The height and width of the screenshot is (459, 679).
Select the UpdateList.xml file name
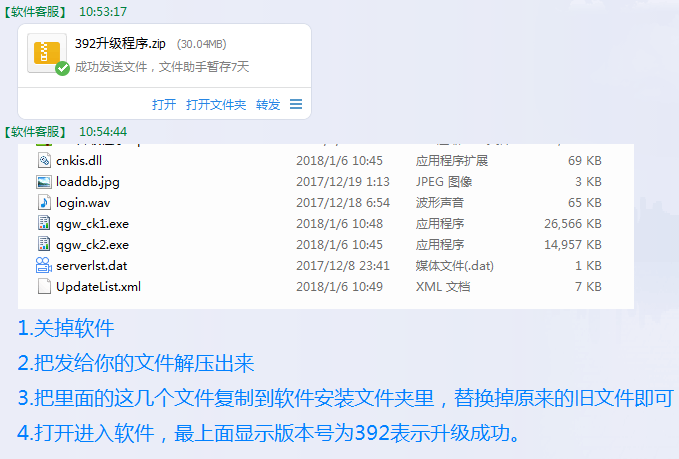(x=98, y=286)
